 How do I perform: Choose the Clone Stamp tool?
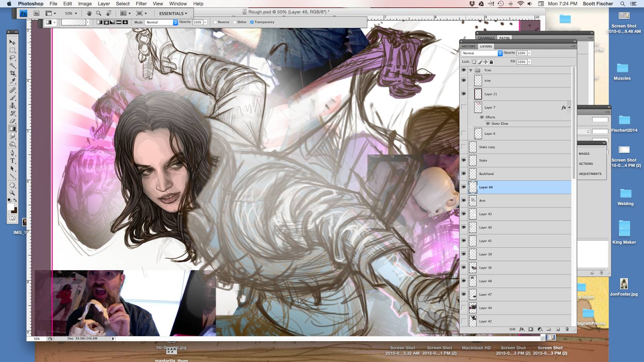click(x=12, y=105)
